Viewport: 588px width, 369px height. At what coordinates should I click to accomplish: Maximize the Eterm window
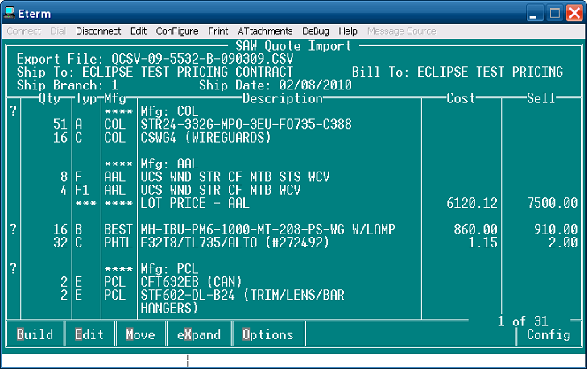point(555,14)
